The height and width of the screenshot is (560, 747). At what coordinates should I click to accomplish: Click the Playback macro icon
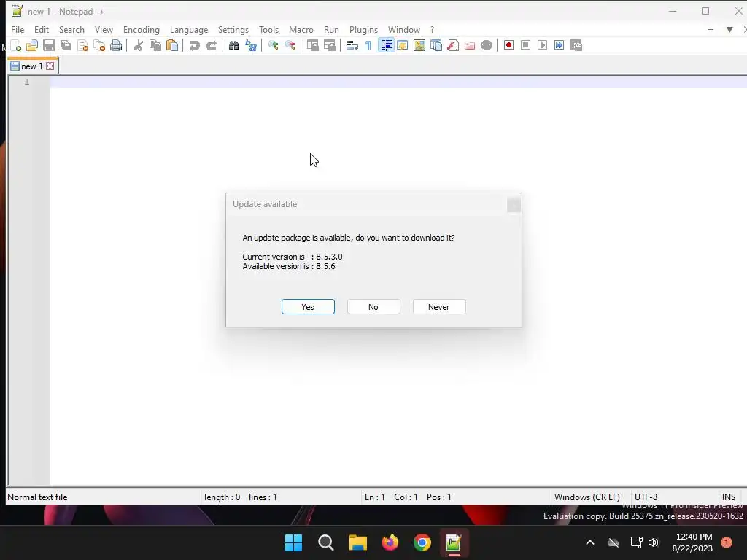(x=542, y=45)
